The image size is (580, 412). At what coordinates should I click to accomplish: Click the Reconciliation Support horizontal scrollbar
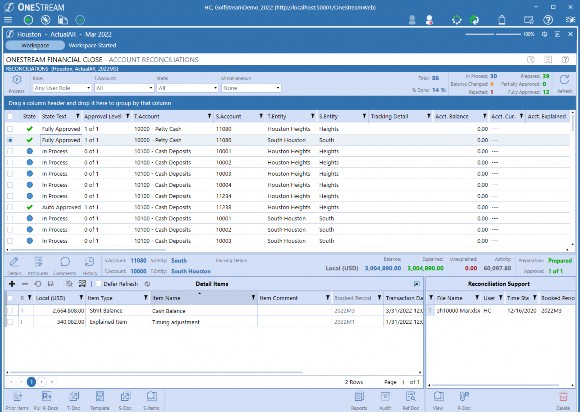tap(496, 385)
